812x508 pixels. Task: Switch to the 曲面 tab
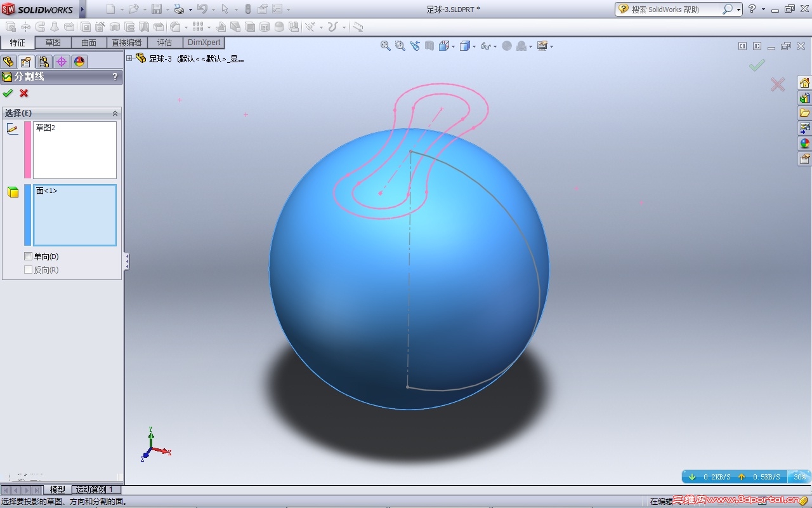click(89, 43)
